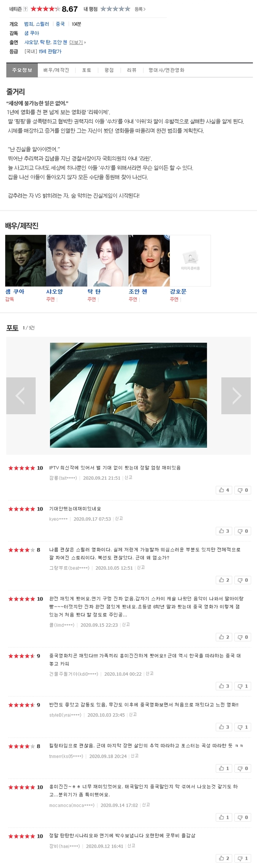Thumbs-down the '중국영화치곤 재밌다' review
Viewport: 257px width, 868px height.
pos(243,686)
